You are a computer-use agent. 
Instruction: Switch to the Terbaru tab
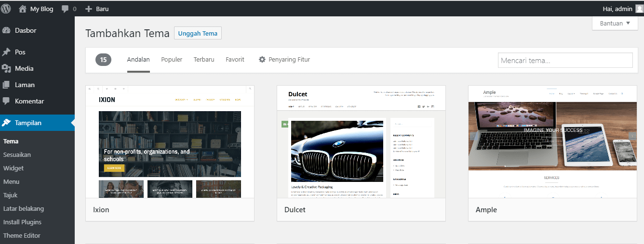(204, 60)
